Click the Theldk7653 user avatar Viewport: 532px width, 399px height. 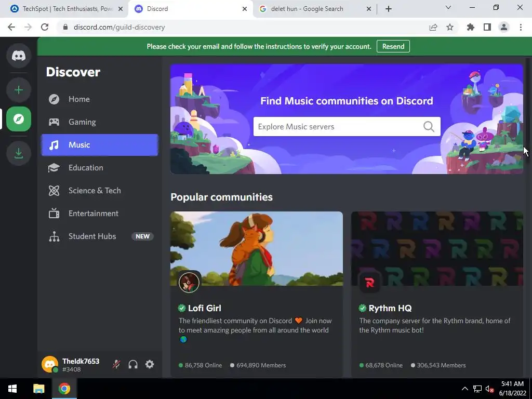point(50,364)
